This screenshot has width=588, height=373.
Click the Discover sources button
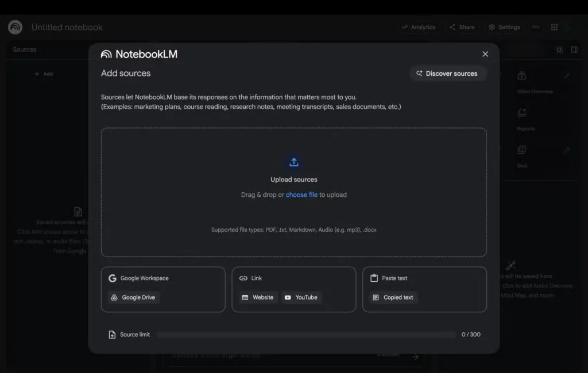[x=447, y=73]
